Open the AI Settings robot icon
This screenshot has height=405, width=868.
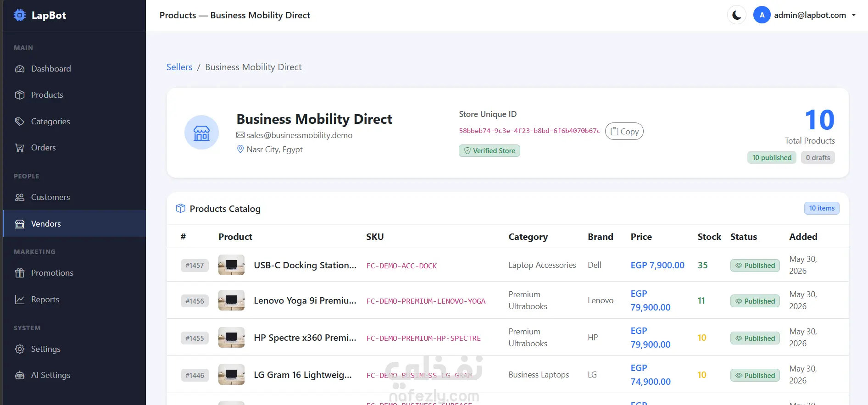pos(20,375)
